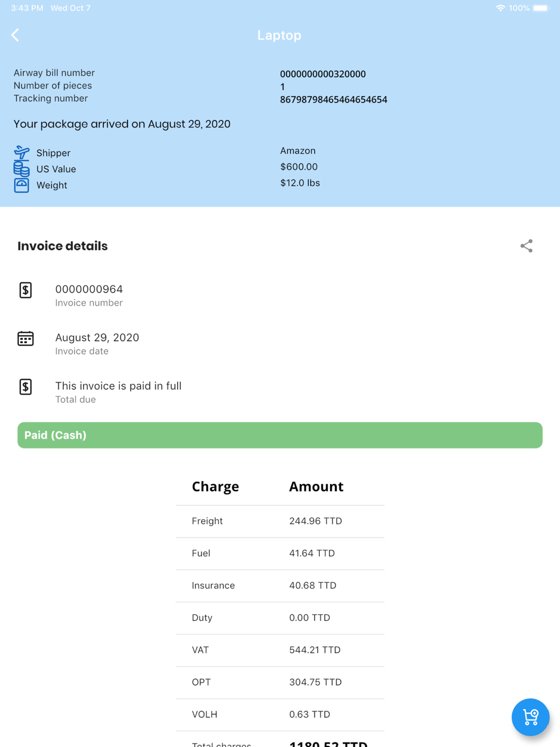Select the Total due caption
Screen dimensions: 560x747
tap(76, 400)
